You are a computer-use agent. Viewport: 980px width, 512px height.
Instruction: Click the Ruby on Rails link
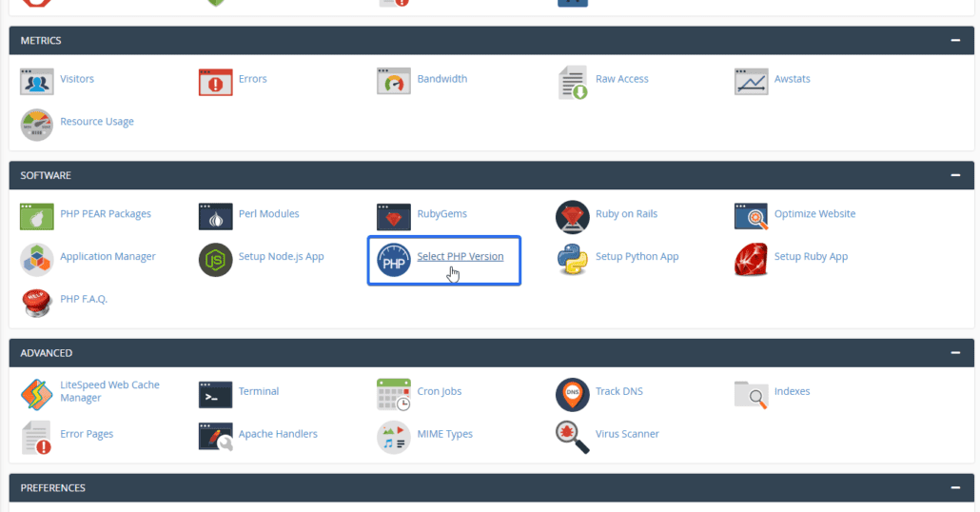click(626, 214)
